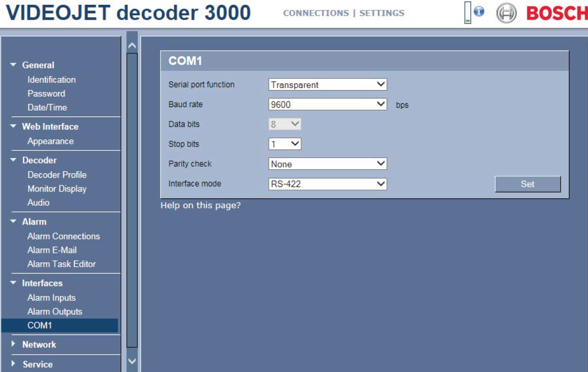Open the Baud rate dropdown

point(327,104)
